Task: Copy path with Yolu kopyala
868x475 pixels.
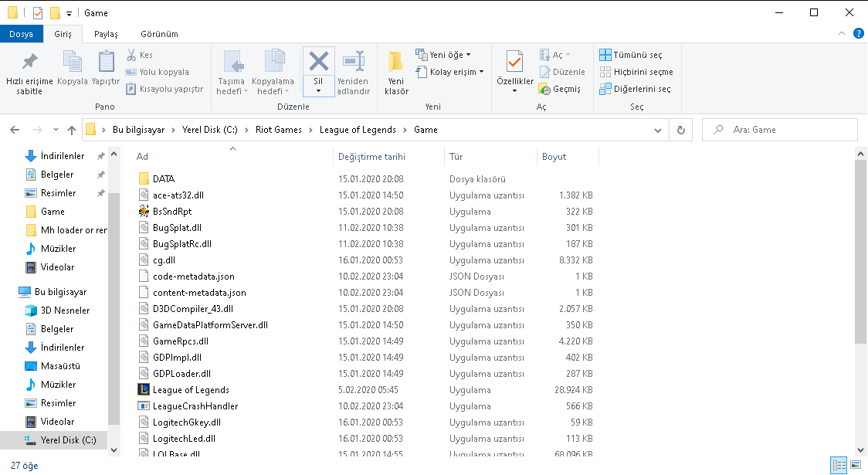Action: (x=158, y=72)
